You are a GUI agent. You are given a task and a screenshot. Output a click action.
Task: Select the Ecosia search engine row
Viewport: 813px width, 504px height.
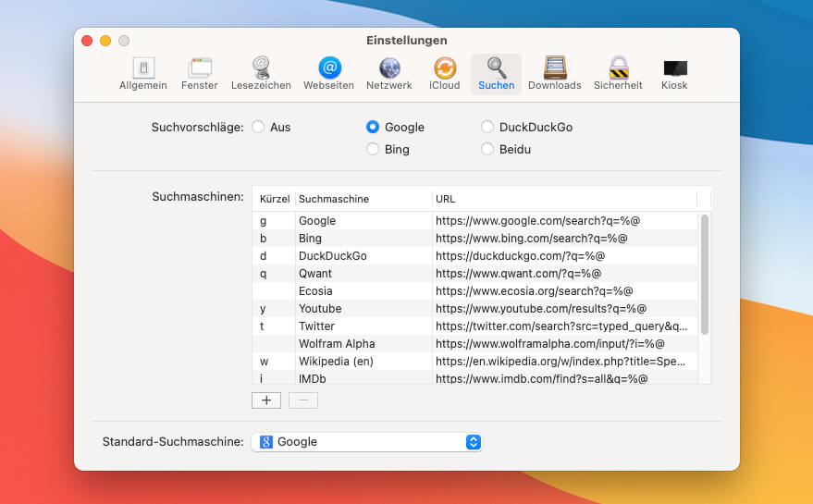474,291
